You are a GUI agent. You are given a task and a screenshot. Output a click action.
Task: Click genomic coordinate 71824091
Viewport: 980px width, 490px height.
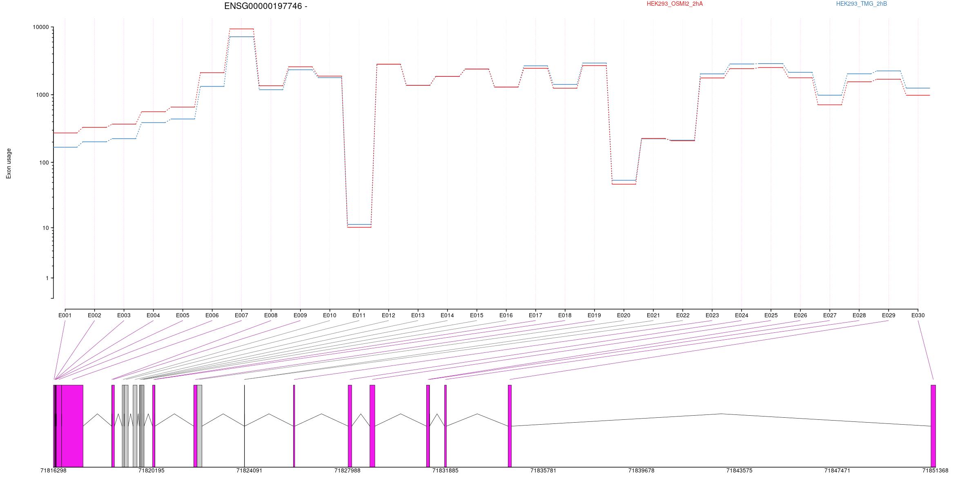tap(249, 470)
